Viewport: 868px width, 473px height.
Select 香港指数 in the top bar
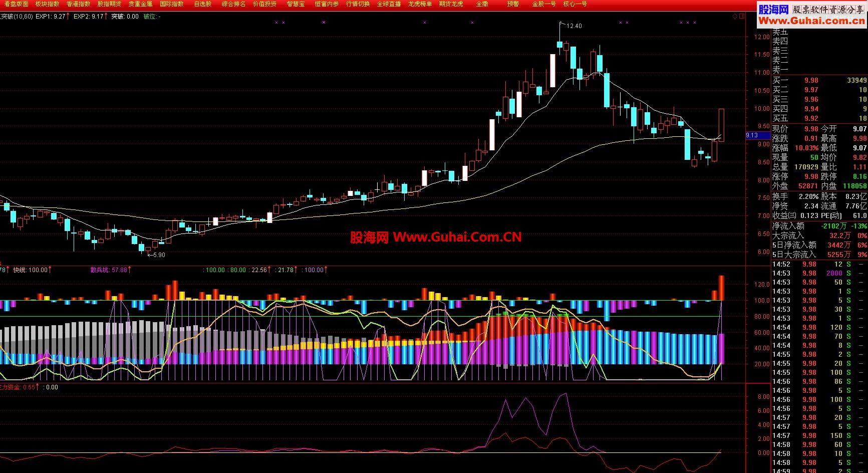(x=78, y=4)
